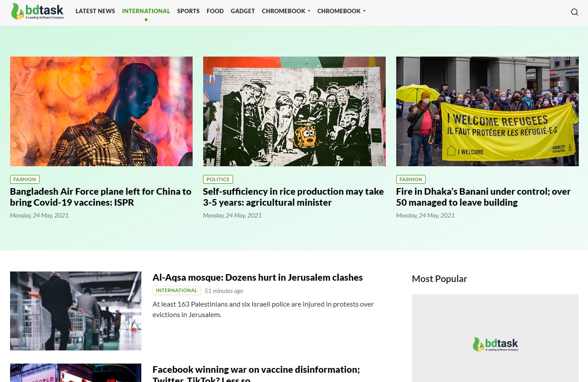Read Al-Aqsa mosque Jerusalem clashes article
Viewport: 588px width, 382px height.
(258, 278)
